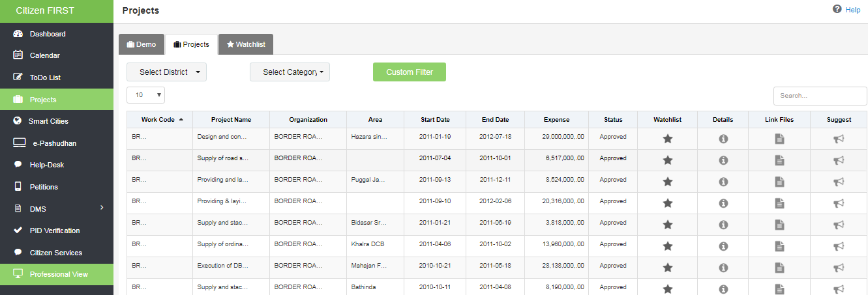Toggle watchlist star for Bathinda project row
868x295 pixels.
667,289
